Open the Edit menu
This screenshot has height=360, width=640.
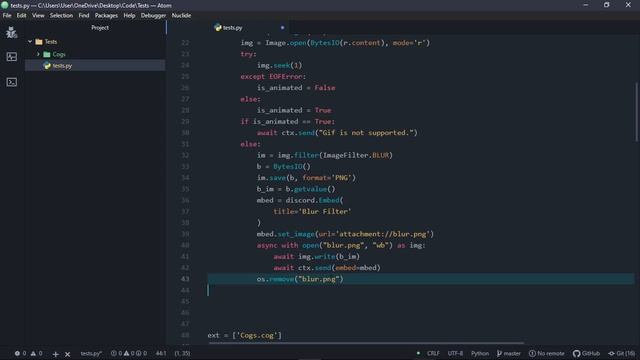[x=21, y=16]
